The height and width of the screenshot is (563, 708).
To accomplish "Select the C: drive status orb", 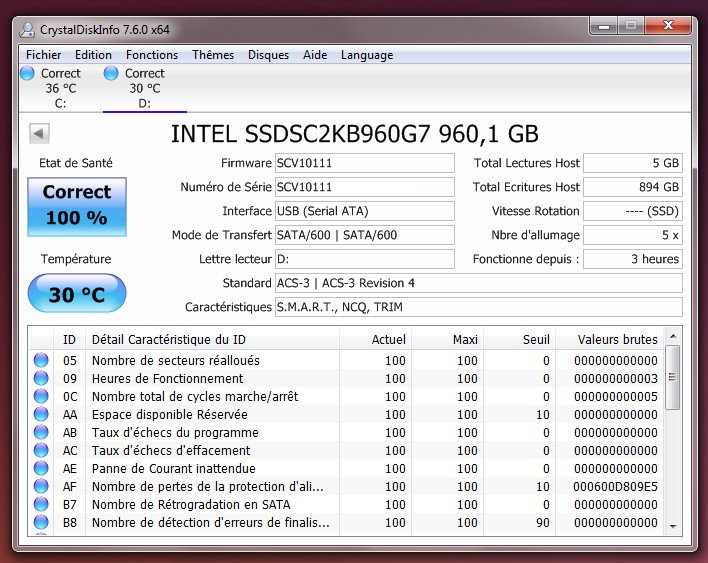I will pyautogui.click(x=29, y=74).
